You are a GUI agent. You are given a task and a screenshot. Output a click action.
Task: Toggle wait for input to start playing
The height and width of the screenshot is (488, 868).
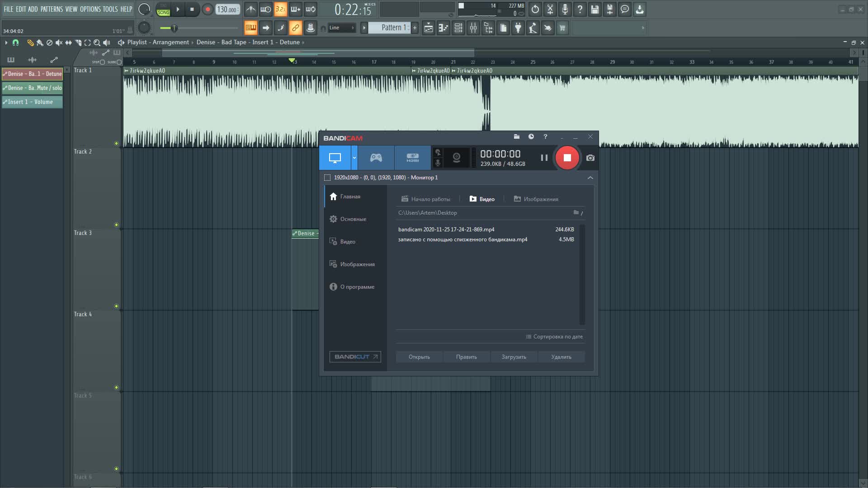(x=265, y=9)
